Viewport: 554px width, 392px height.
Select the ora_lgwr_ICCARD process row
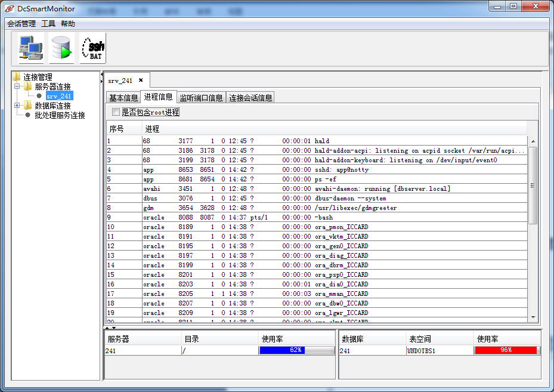click(317, 313)
